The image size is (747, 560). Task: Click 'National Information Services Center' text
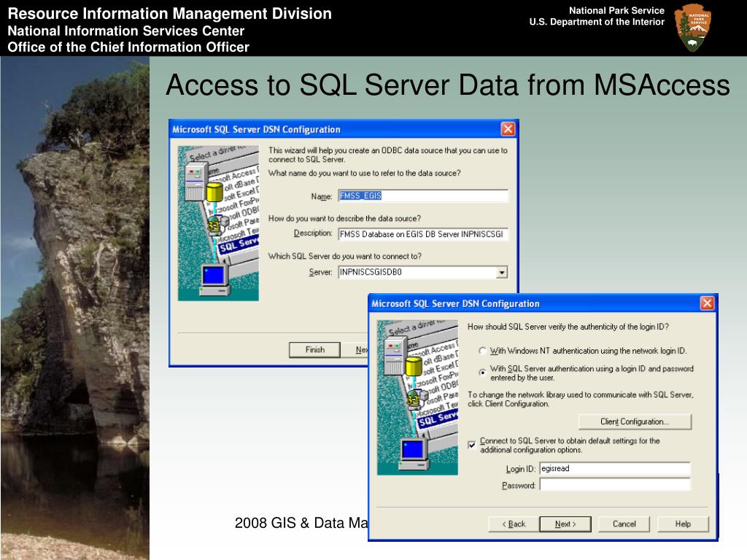tap(125, 31)
